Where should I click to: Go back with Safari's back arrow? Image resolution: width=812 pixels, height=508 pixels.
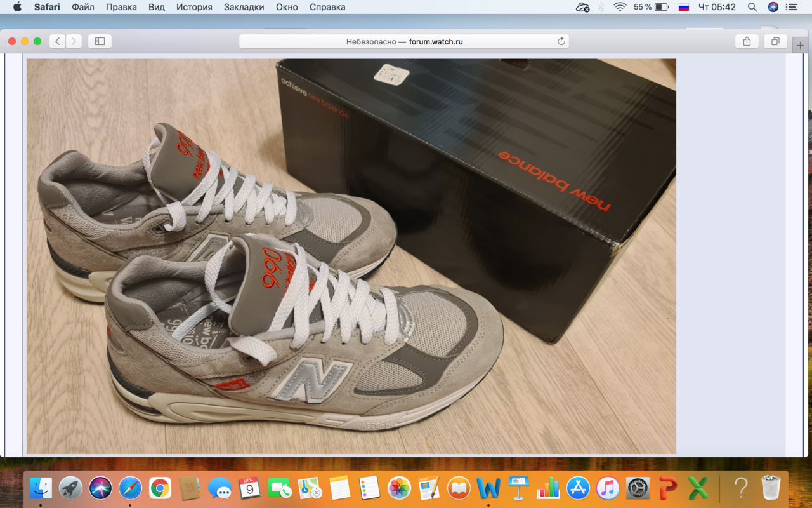pos(58,41)
